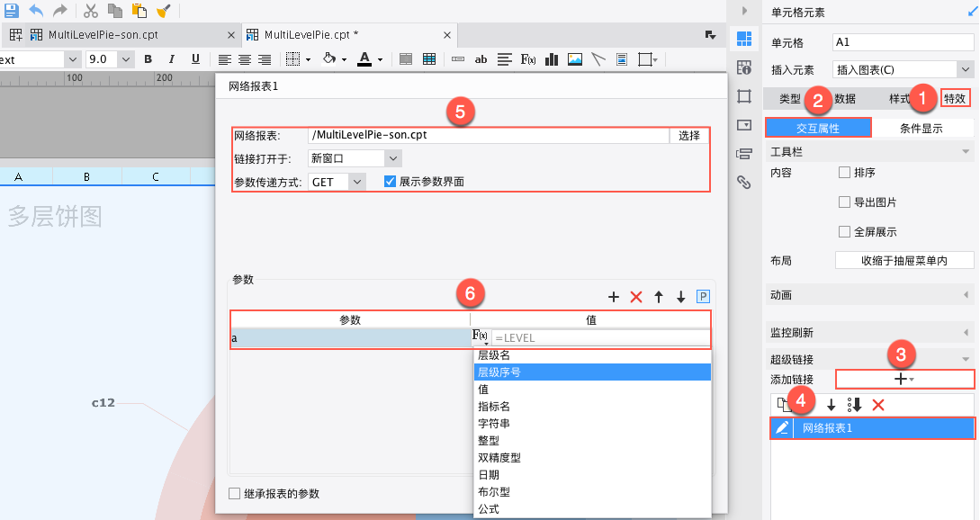Click the 选择 button for 网络报表

689,135
